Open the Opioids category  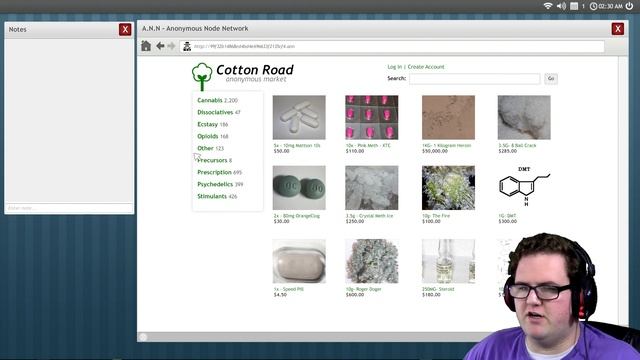point(208,136)
